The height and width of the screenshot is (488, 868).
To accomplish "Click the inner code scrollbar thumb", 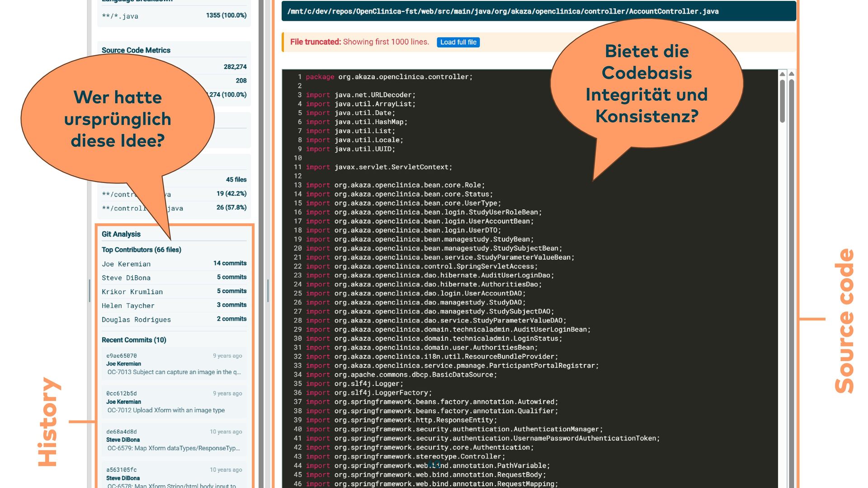I will coord(782,102).
